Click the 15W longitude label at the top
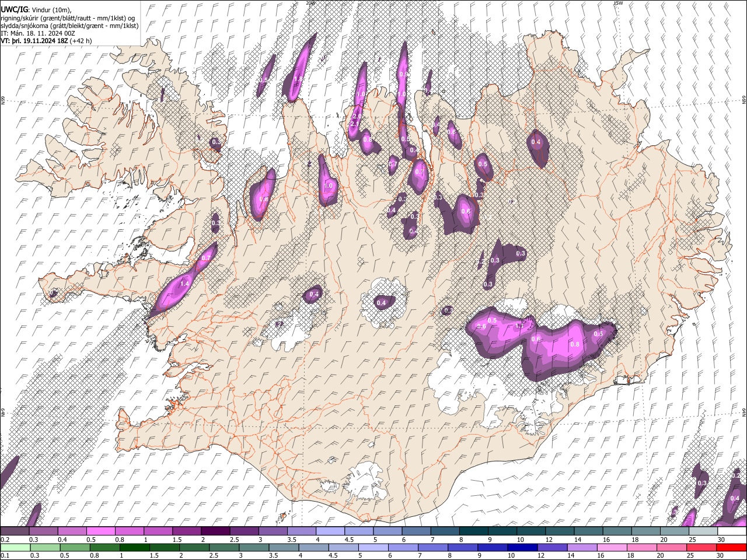The width and height of the screenshot is (747, 560). [618, 3]
